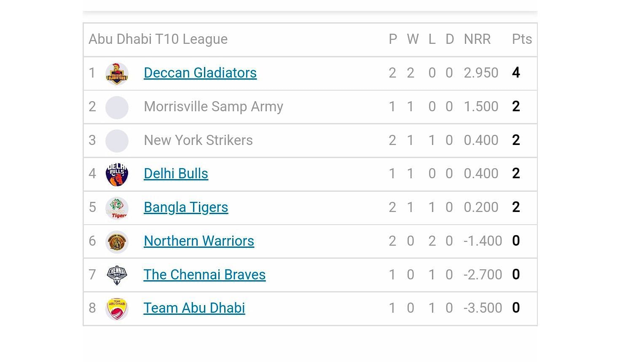Click the Bangla Tigers team logo
The height and width of the screenshot is (362, 644).
pos(117,208)
